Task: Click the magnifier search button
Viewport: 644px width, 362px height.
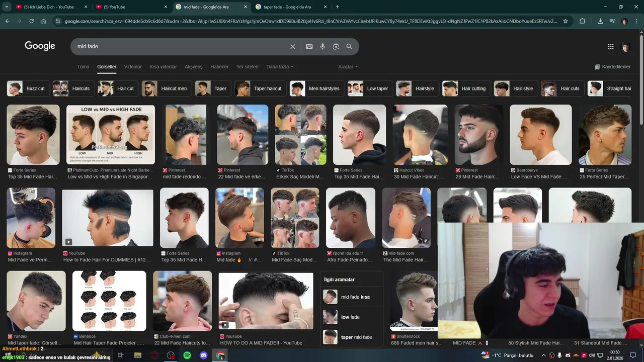Action: (349, 46)
